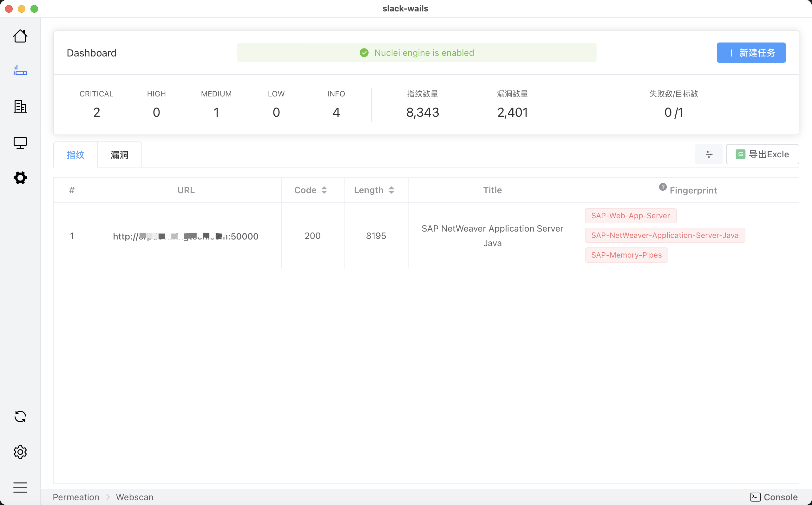Click the filter sliders icon button

709,154
